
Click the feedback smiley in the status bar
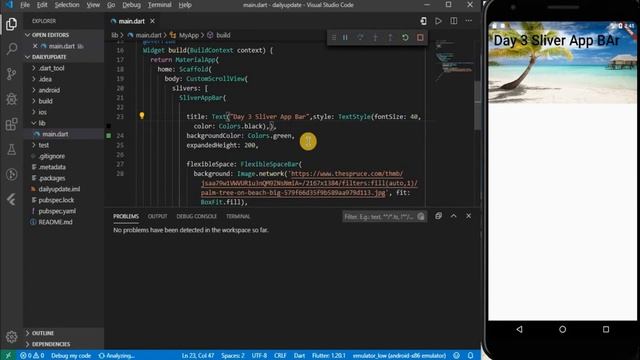click(457, 356)
